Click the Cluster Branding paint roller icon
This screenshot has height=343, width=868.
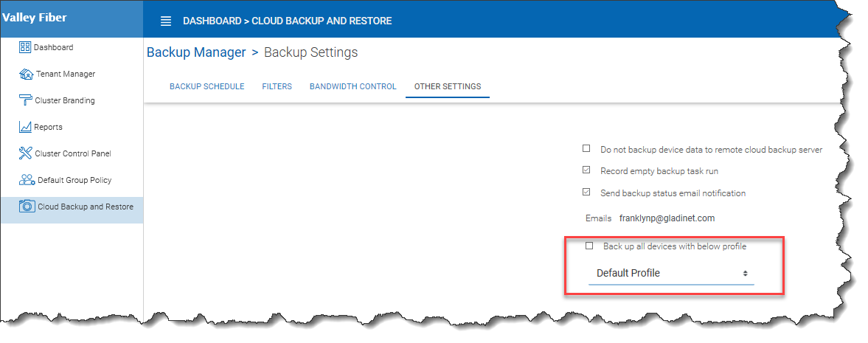(x=26, y=100)
